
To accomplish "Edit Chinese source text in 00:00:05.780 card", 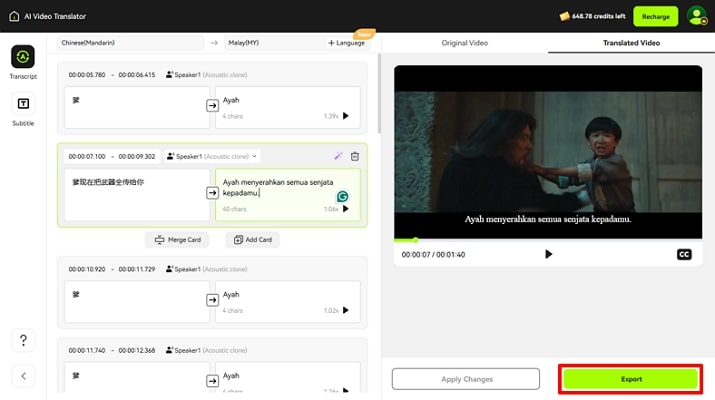I will [x=137, y=108].
